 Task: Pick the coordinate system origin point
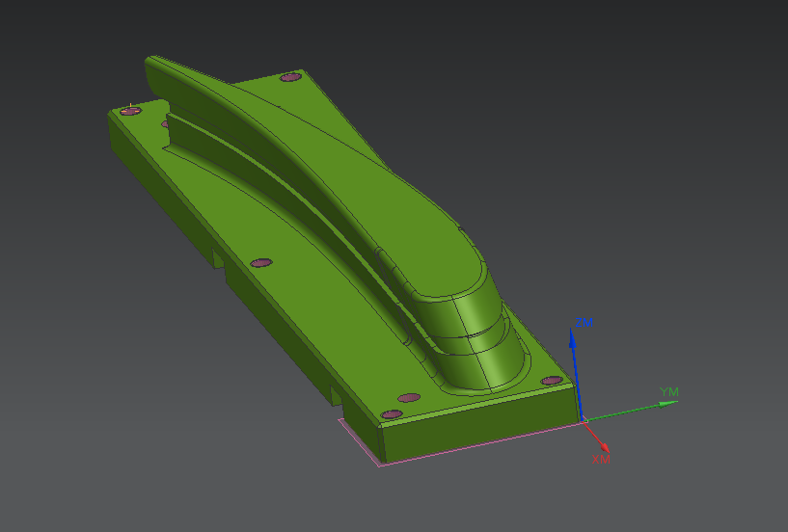pos(583,420)
